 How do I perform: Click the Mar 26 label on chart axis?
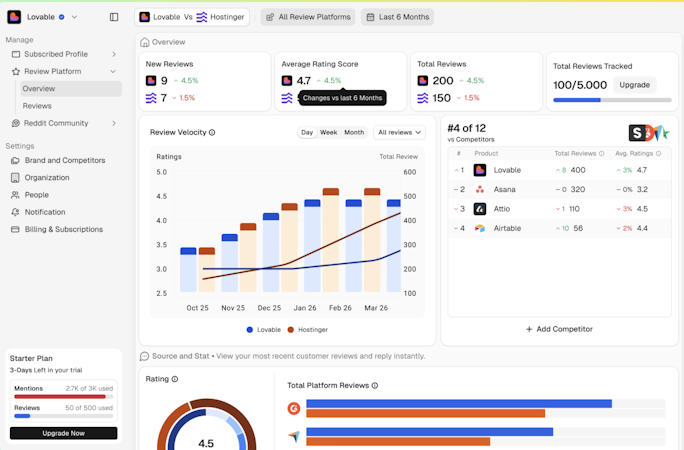click(x=376, y=308)
